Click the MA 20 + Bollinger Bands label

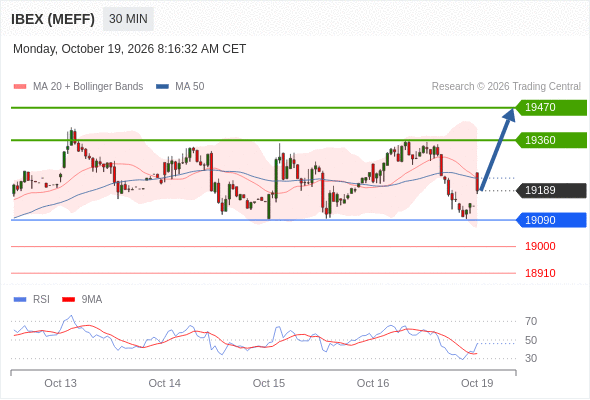[x=88, y=87]
